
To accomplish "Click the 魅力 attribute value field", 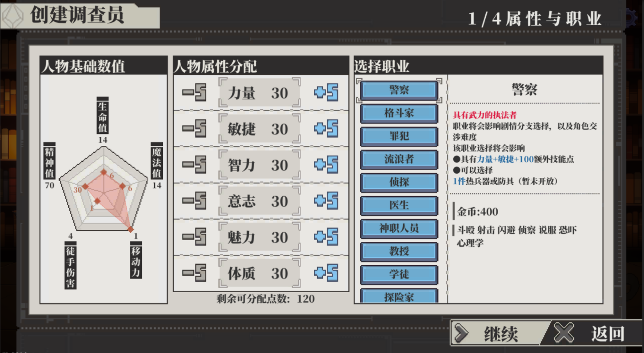I will click(259, 237).
